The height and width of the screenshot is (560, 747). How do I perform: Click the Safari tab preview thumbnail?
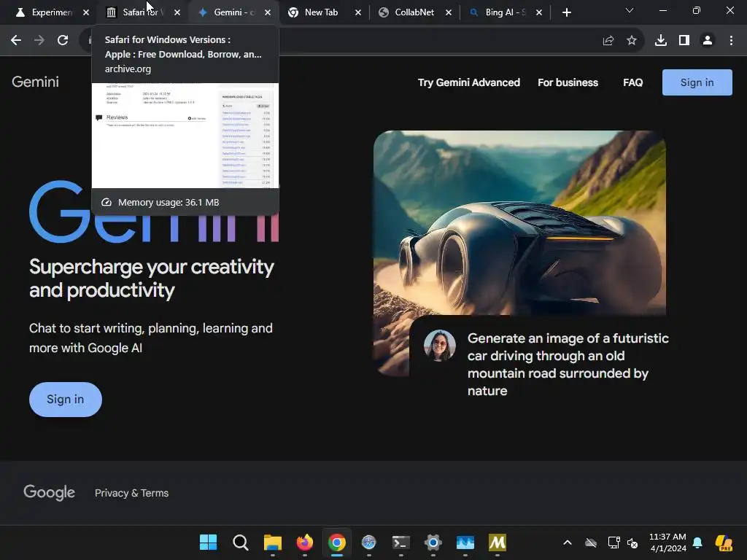185,135
